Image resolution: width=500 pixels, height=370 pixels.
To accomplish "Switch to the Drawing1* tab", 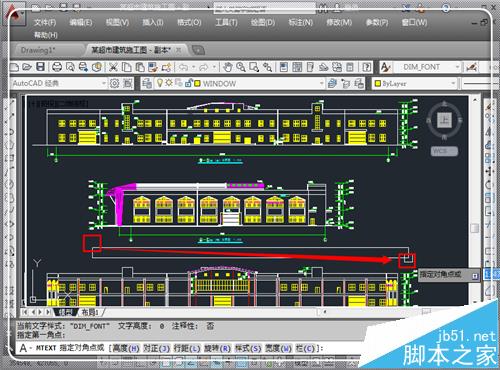I will click(38, 50).
